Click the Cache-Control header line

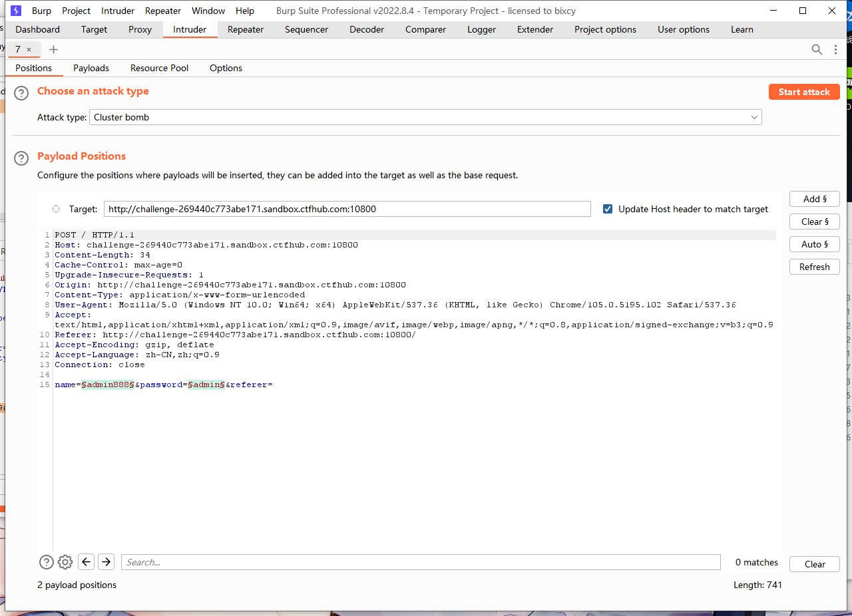pyautogui.click(x=118, y=265)
